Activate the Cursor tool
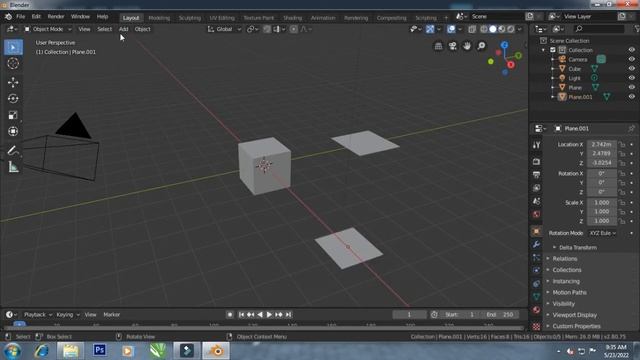The width and height of the screenshot is (640, 360). (x=13, y=63)
